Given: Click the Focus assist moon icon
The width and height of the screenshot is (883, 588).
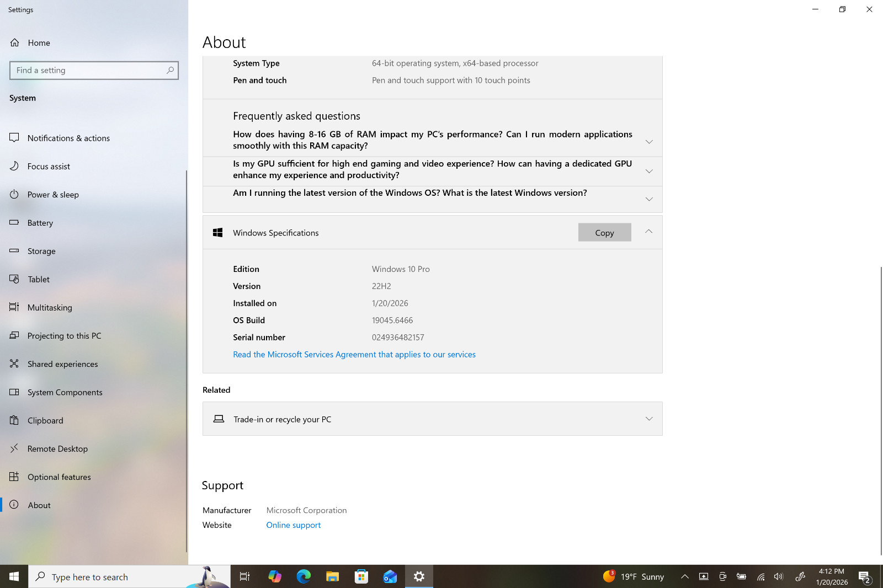Looking at the screenshot, I should point(14,166).
